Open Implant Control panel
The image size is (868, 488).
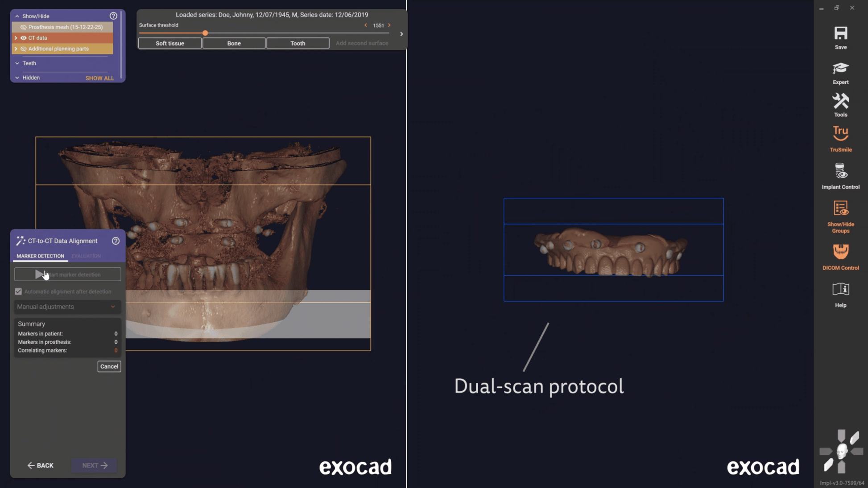[x=840, y=171]
